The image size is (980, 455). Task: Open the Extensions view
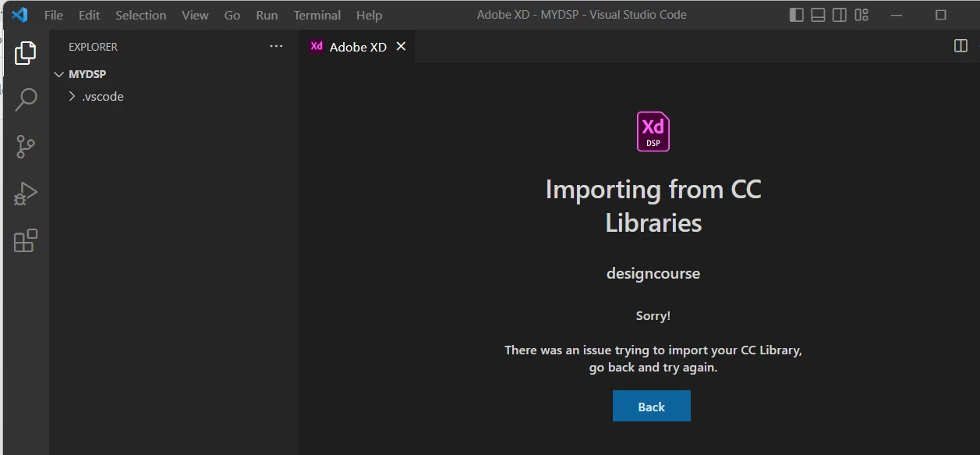coord(26,240)
